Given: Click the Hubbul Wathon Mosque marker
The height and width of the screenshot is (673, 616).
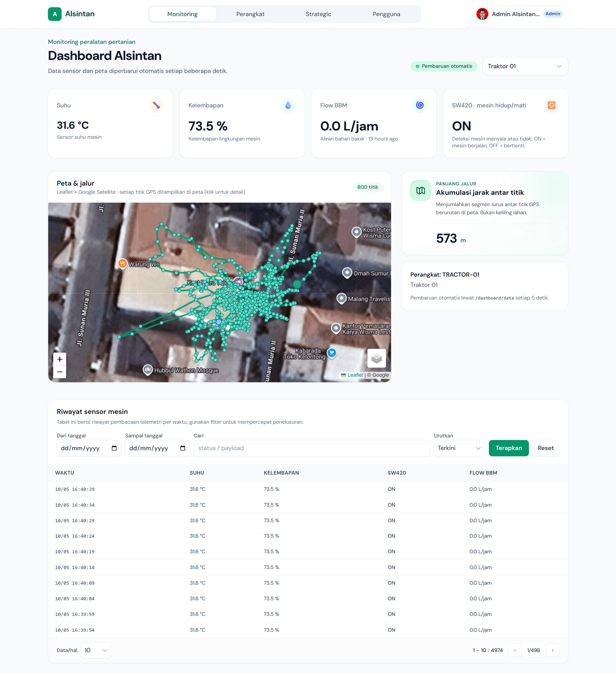Looking at the screenshot, I should point(148,370).
